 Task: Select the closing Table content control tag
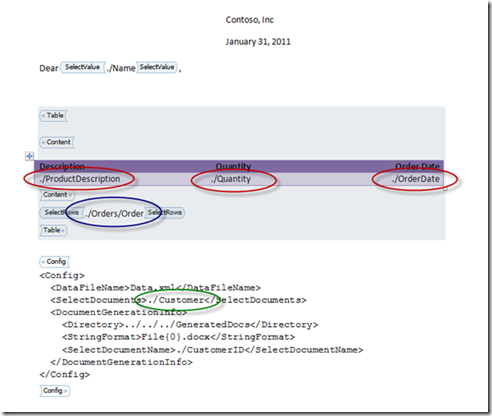(53, 230)
